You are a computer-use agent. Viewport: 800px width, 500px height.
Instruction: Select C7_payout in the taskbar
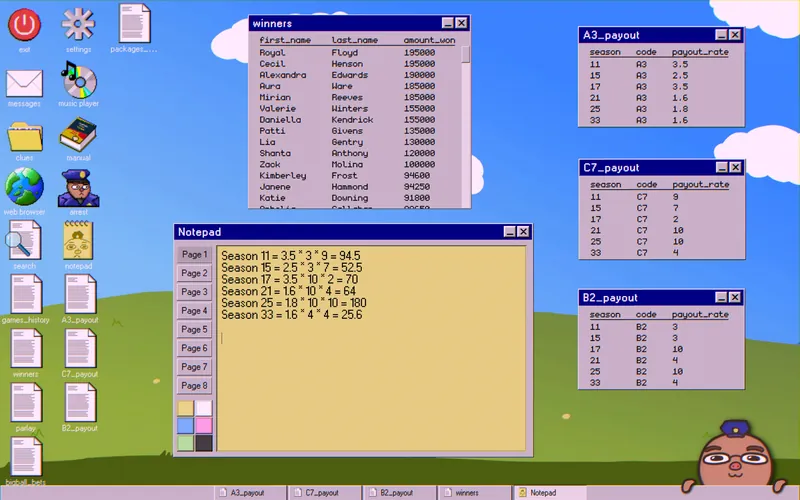(324, 493)
